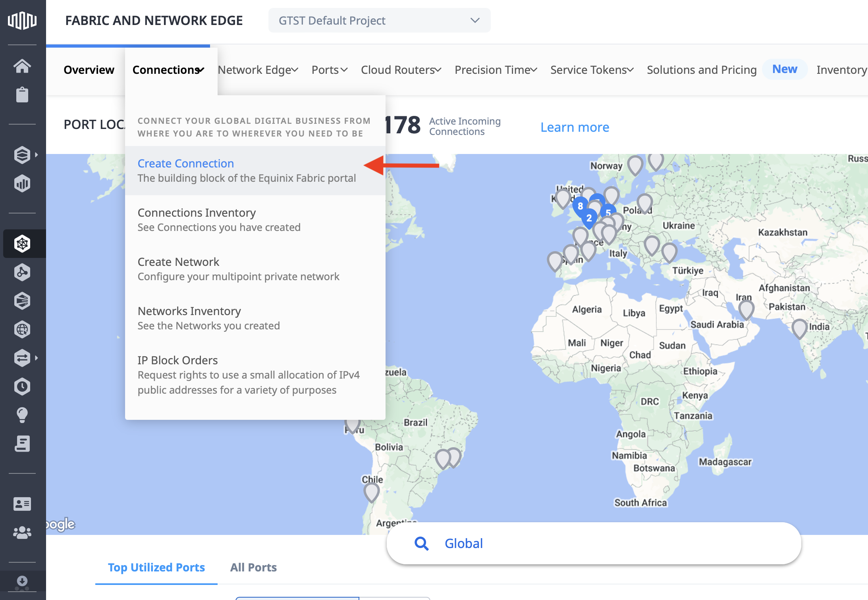The height and width of the screenshot is (600, 868).
Task: Select the highlighted Fabric hexagon icon
Action: (x=22, y=244)
